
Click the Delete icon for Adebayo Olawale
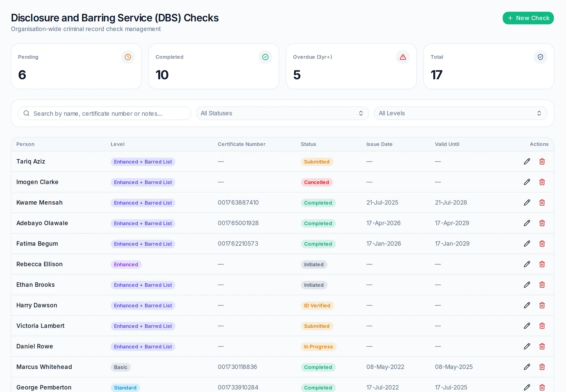click(542, 223)
